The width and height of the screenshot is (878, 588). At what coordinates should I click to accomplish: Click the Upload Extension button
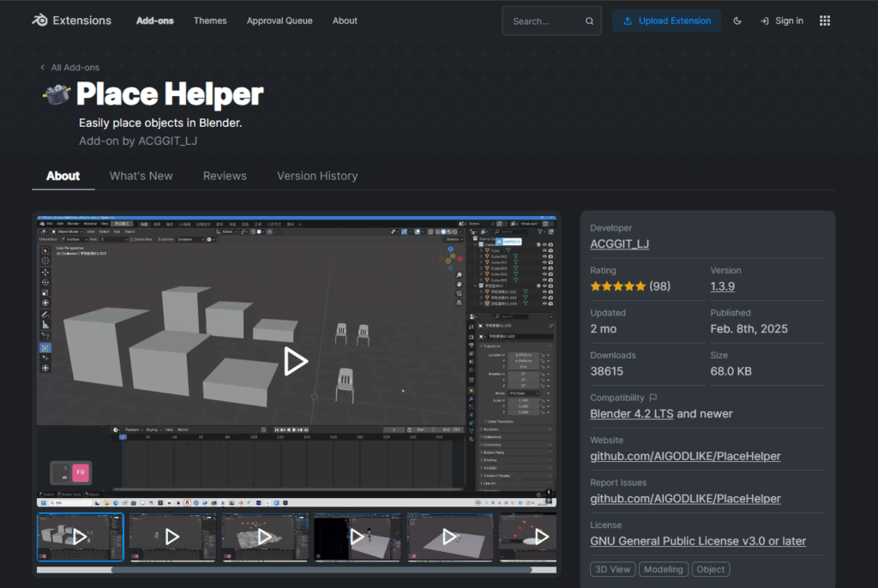point(666,21)
